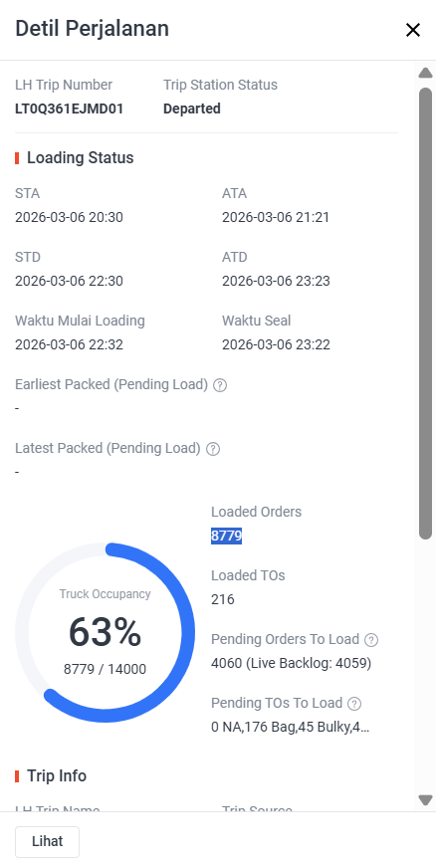
Task: Click the vertical scrollbar thumb
Action: click(x=425, y=314)
